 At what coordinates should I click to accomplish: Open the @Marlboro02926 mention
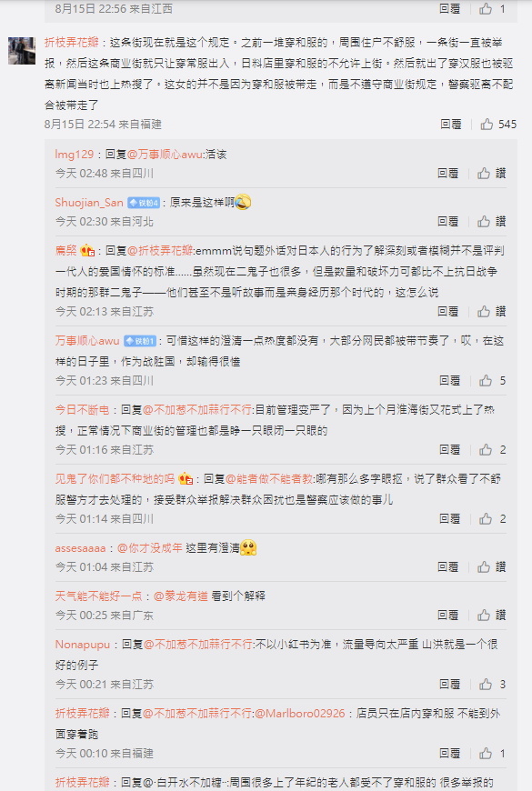[300, 714]
